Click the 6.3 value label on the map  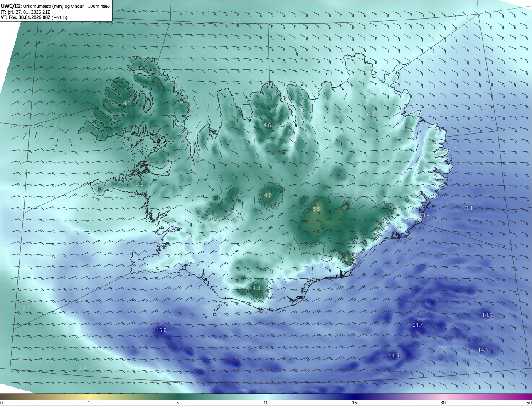tap(406, 128)
